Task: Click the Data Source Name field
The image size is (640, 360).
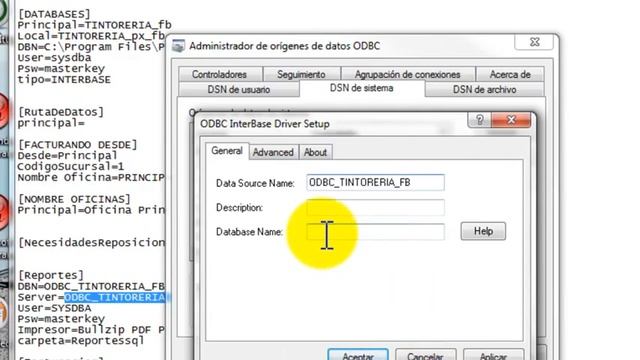Action: pyautogui.click(x=376, y=182)
